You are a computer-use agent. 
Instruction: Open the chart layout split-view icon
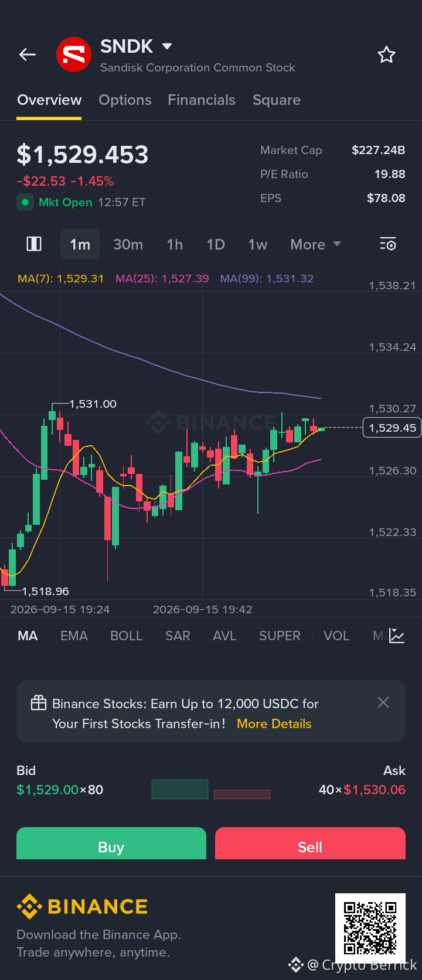34,244
